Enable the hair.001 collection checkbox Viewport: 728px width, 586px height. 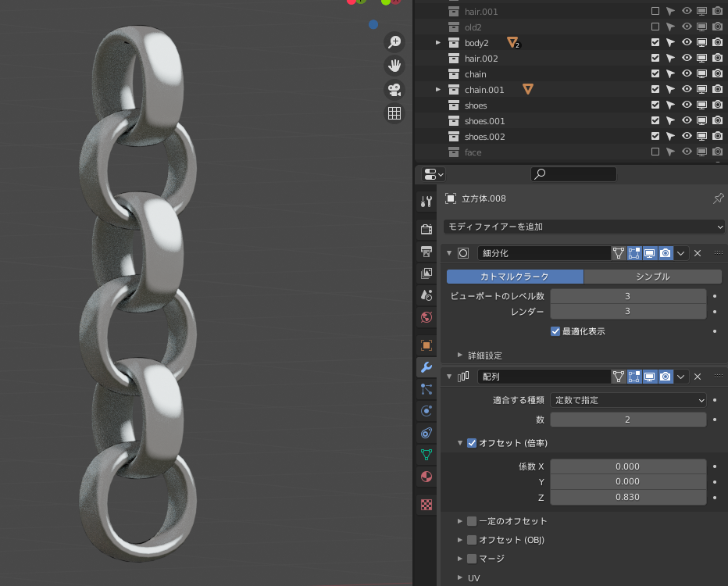click(655, 11)
